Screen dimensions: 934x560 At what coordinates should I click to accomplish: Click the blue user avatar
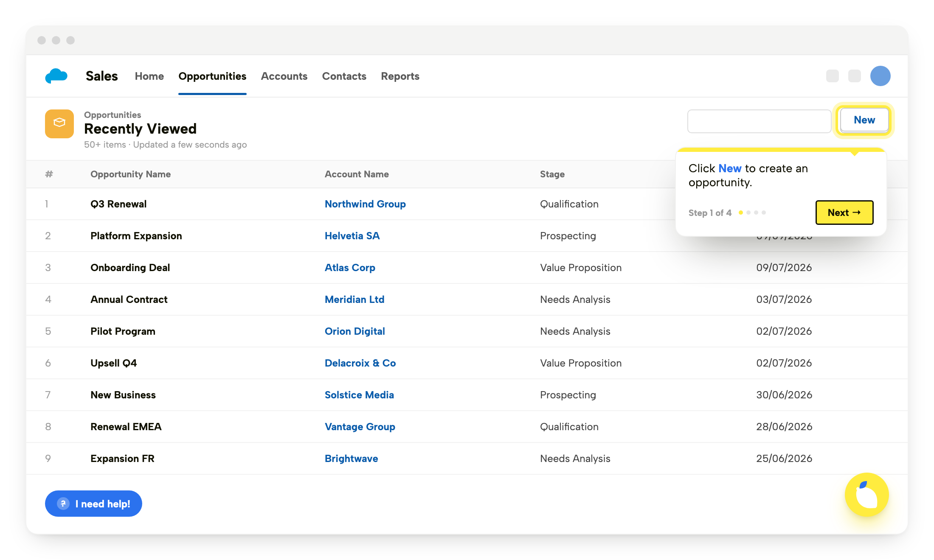[x=880, y=76]
